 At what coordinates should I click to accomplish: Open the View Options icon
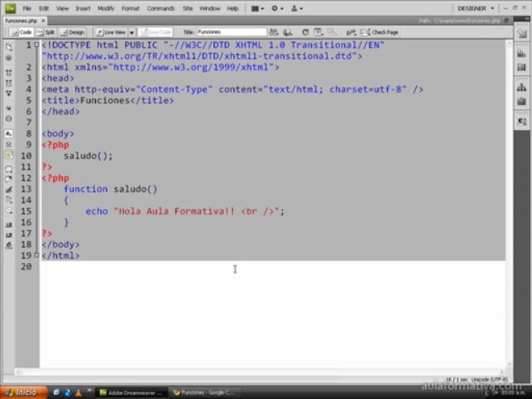tap(318, 32)
